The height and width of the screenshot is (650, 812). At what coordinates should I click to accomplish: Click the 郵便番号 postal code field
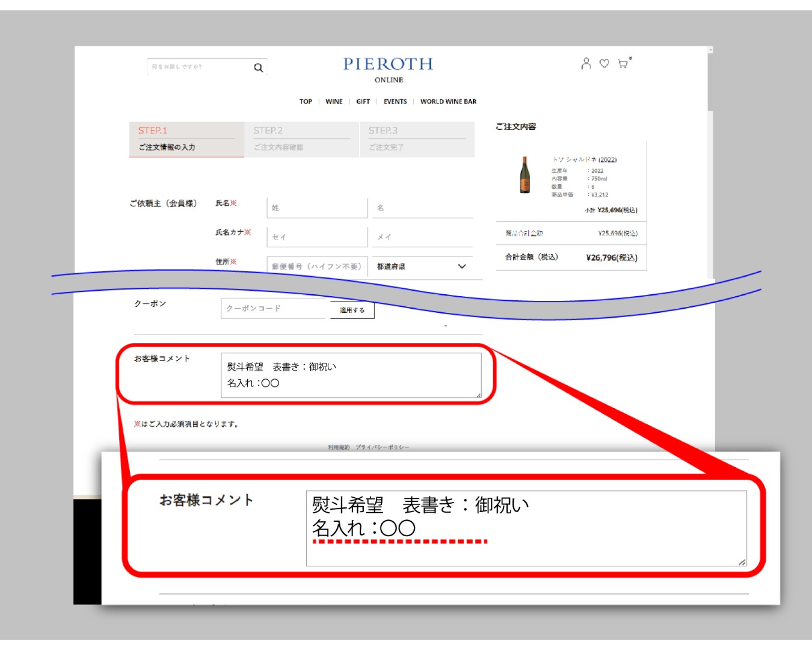click(316, 266)
